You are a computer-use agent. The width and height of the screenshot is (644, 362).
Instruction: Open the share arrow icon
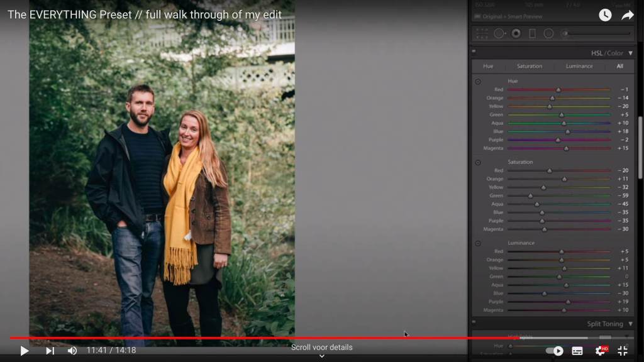[628, 15]
